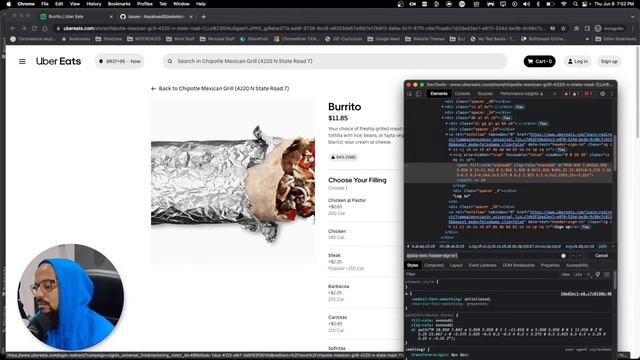Click the volume icon in menu bar
The image size is (640, 360).
(x=526, y=4)
